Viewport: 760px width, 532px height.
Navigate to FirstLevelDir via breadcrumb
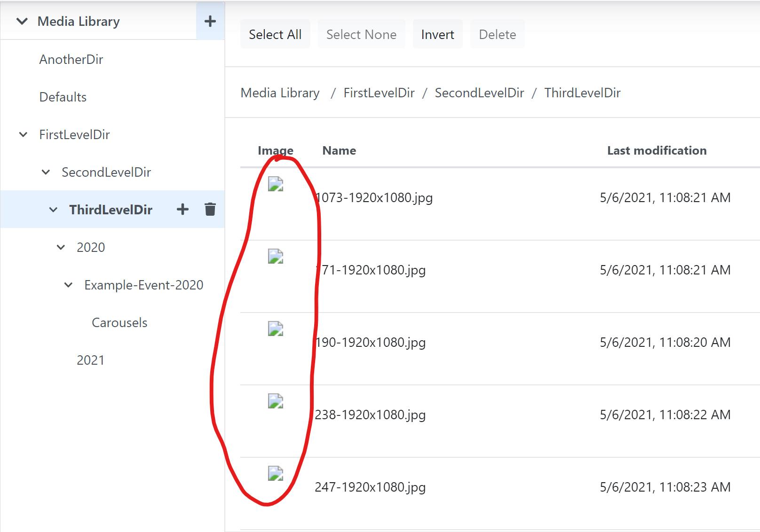point(379,93)
